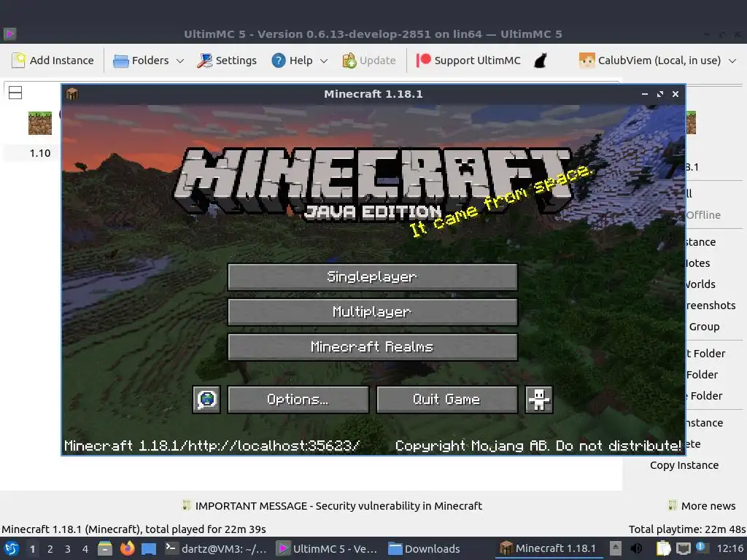The height and width of the screenshot is (560, 747).
Task: Click the 1.10 instance label
Action: click(x=40, y=153)
